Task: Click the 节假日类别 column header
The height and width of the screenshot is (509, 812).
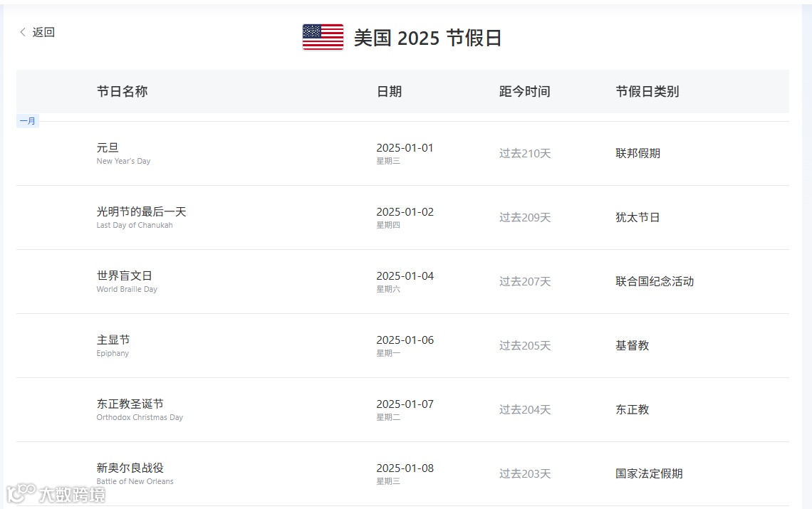Action: coord(647,92)
